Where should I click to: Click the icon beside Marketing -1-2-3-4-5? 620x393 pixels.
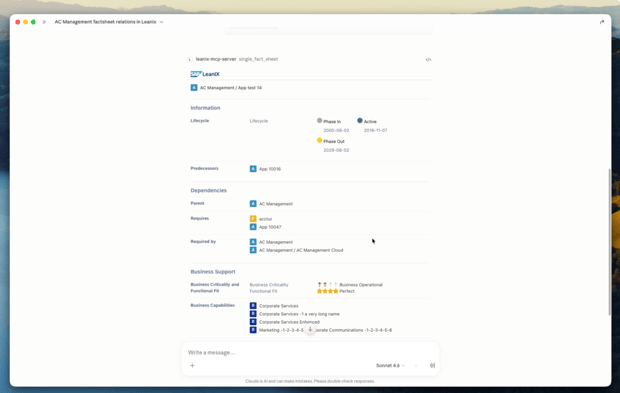click(253, 330)
